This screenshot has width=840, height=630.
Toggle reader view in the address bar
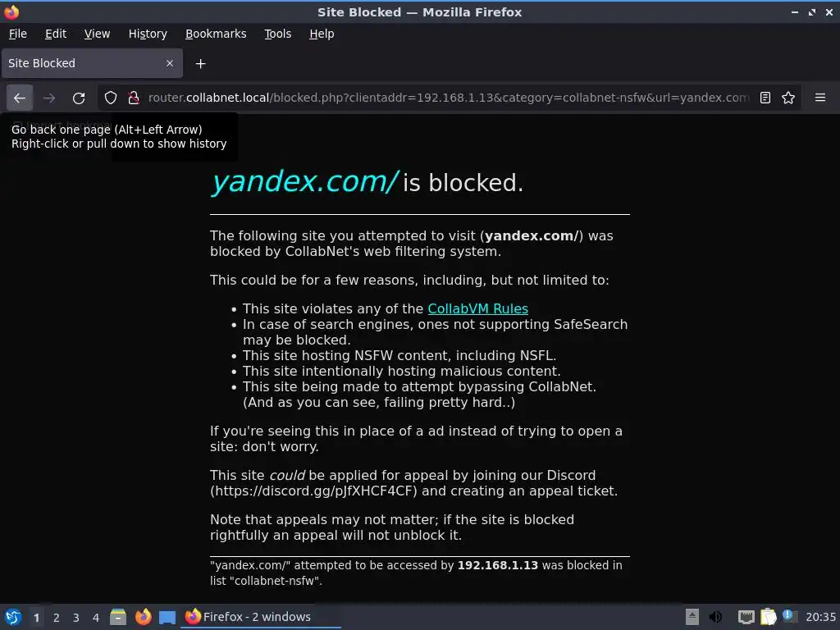tap(765, 98)
